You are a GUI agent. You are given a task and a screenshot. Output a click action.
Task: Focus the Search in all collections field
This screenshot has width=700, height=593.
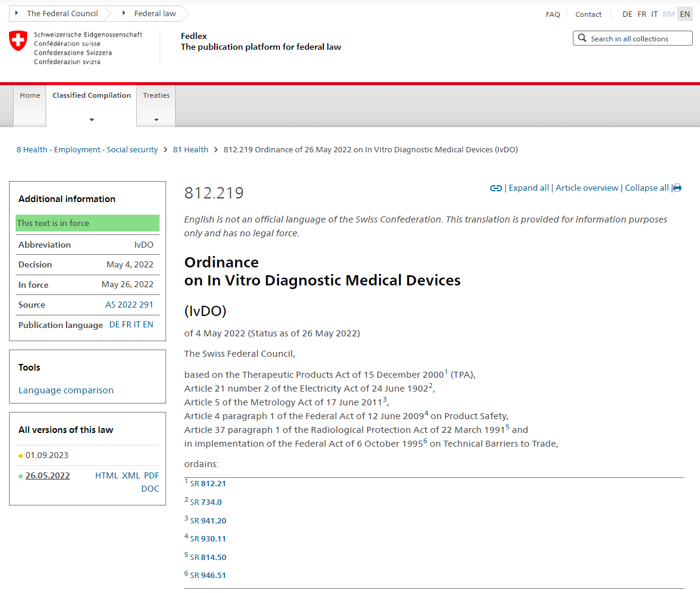coord(633,38)
